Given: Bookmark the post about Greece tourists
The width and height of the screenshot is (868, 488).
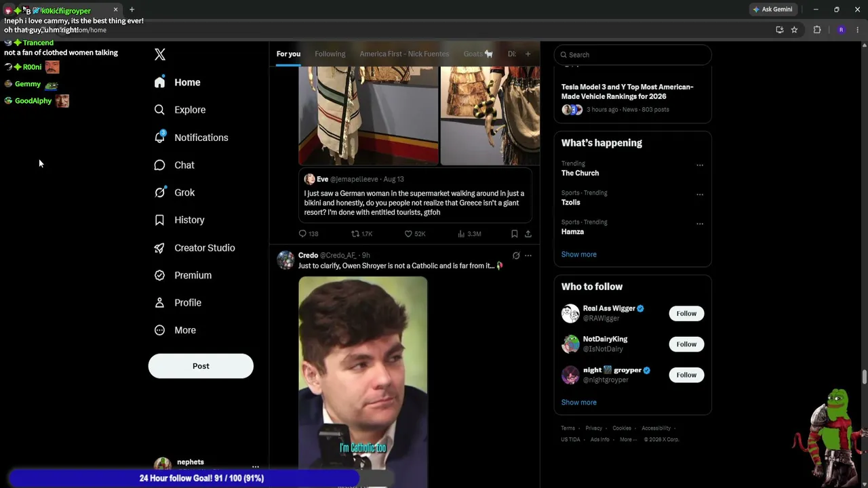Looking at the screenshot, I should [515, 234].
